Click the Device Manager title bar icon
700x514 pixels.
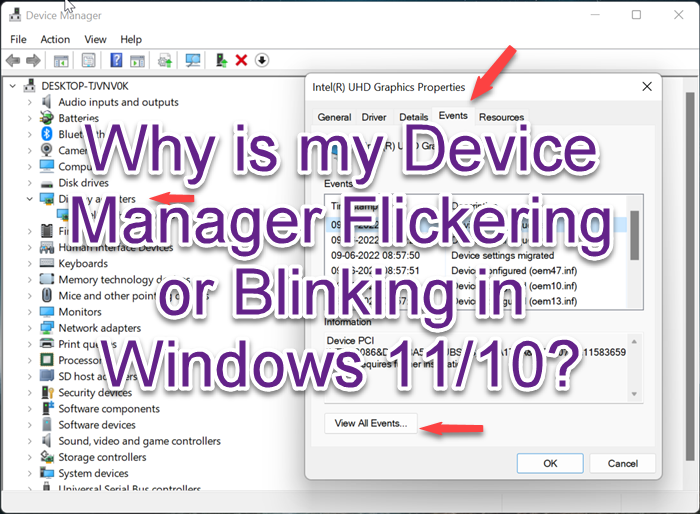(15, 15)
